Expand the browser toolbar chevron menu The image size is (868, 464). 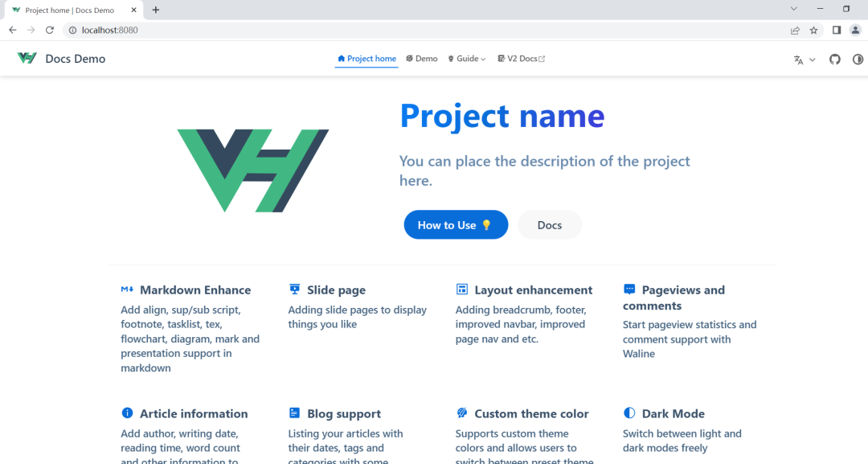793,8
